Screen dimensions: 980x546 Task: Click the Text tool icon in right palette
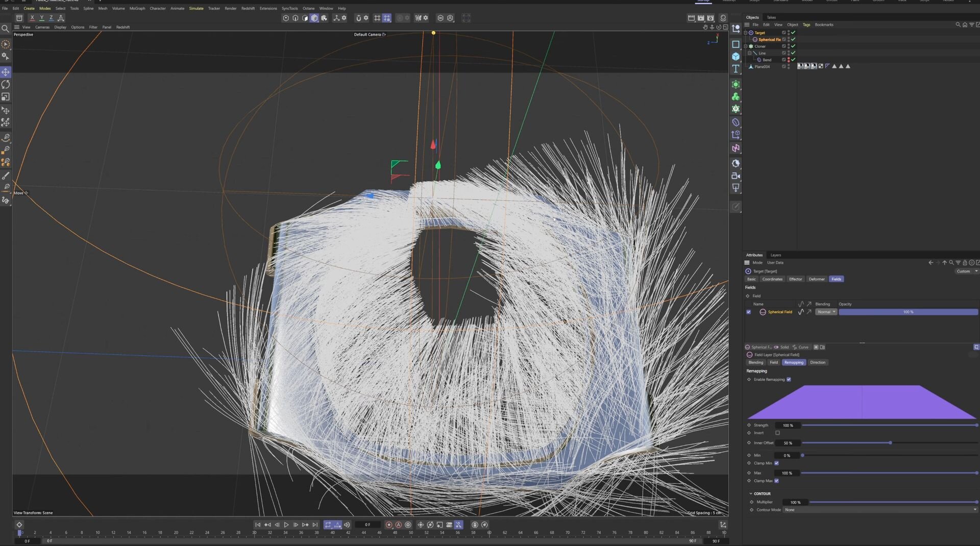(736, 69)
